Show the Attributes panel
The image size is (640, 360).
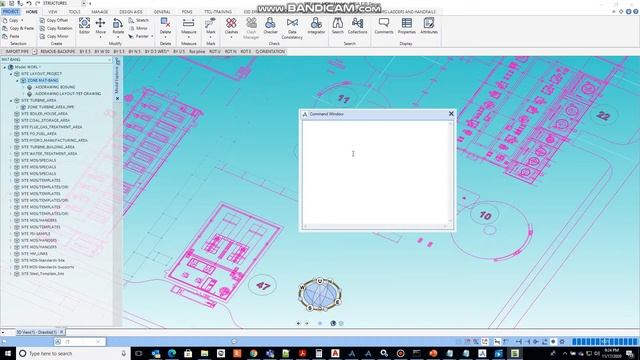[429, 26]
